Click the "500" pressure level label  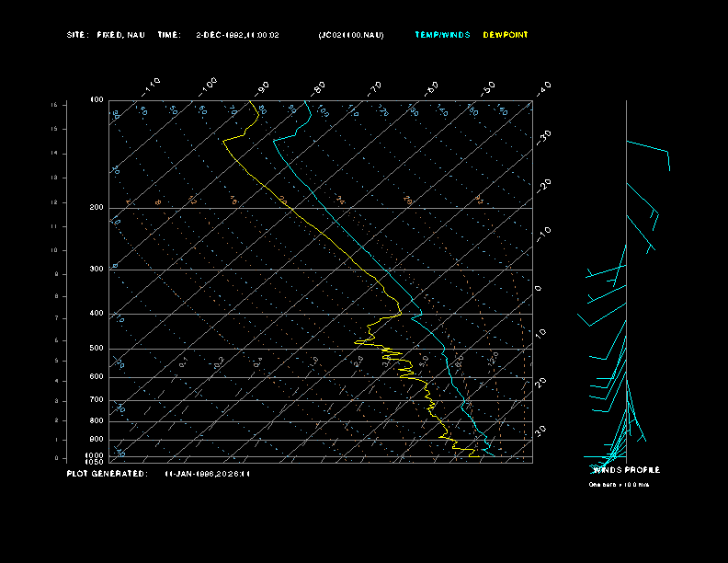click(x=97, y=348)
